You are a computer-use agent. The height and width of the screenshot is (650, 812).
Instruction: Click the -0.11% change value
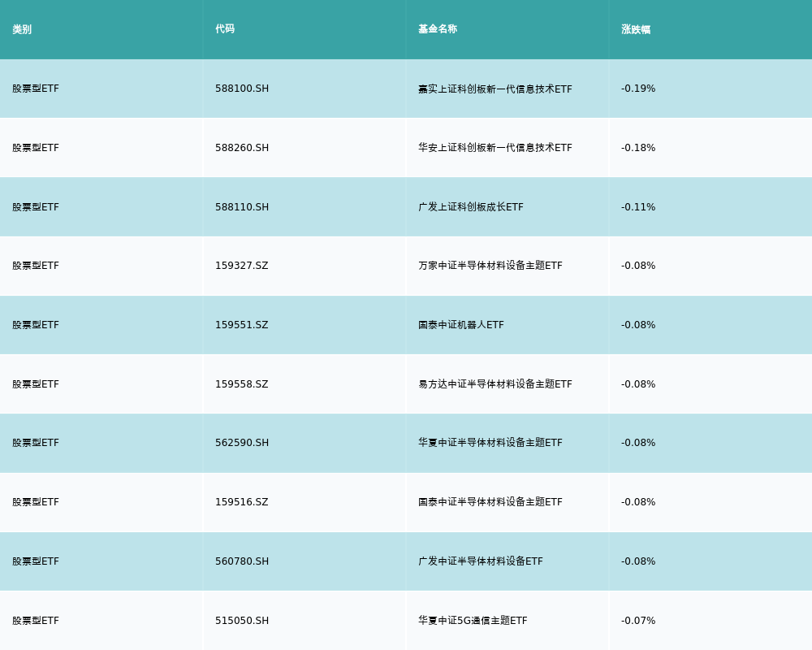638,207
